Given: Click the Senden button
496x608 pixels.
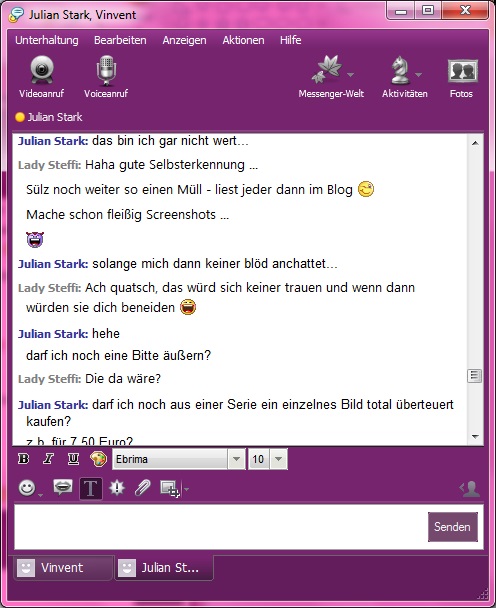Looking at the screenshot, I should [x=453, y=527].
